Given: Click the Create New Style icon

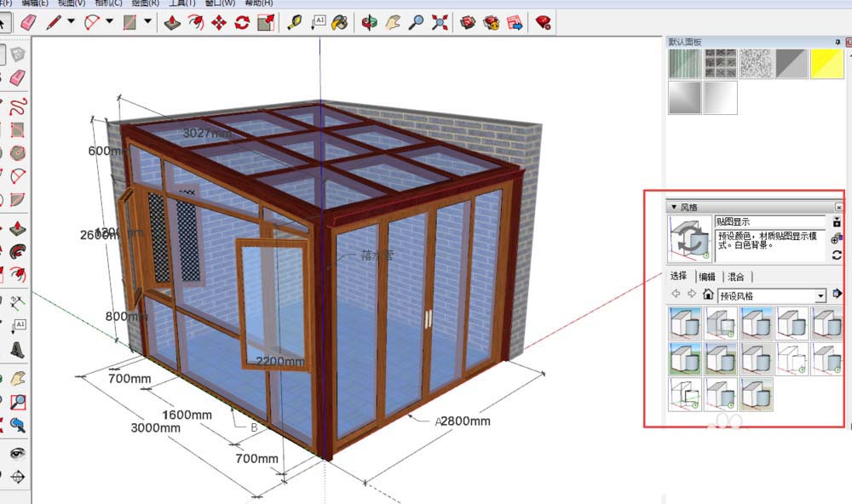Looking at the screenshot, I should pyautogui.click(x=837, y=238).
